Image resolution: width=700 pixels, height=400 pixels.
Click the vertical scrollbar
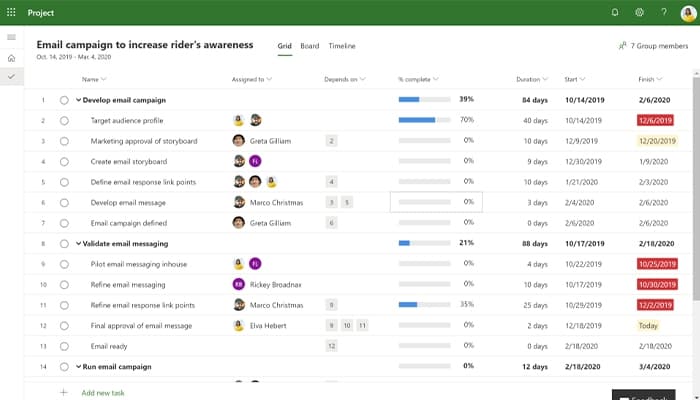696,188
